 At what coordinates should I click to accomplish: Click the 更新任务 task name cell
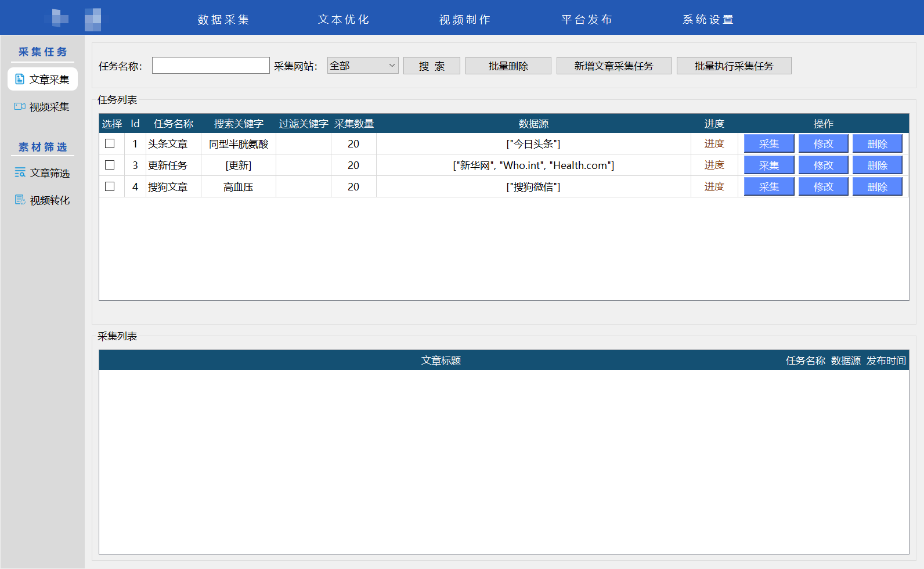[x=174, y=165]
